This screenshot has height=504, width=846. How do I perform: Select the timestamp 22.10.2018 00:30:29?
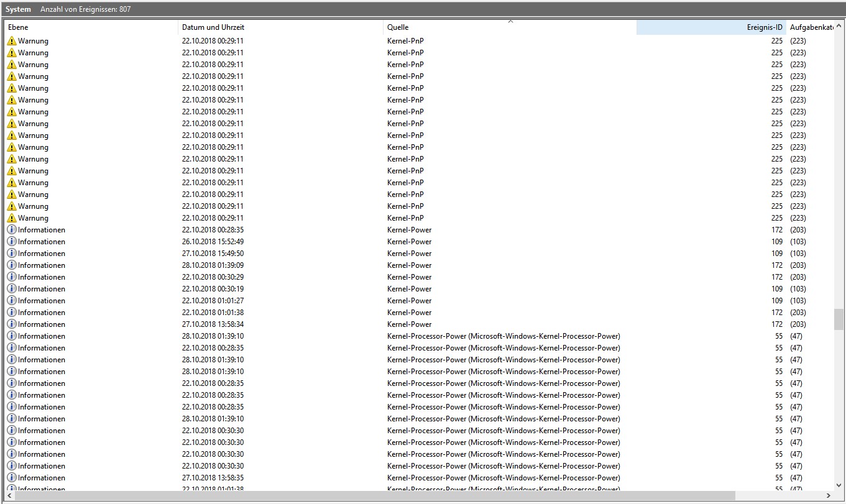(x=213, y=277)
